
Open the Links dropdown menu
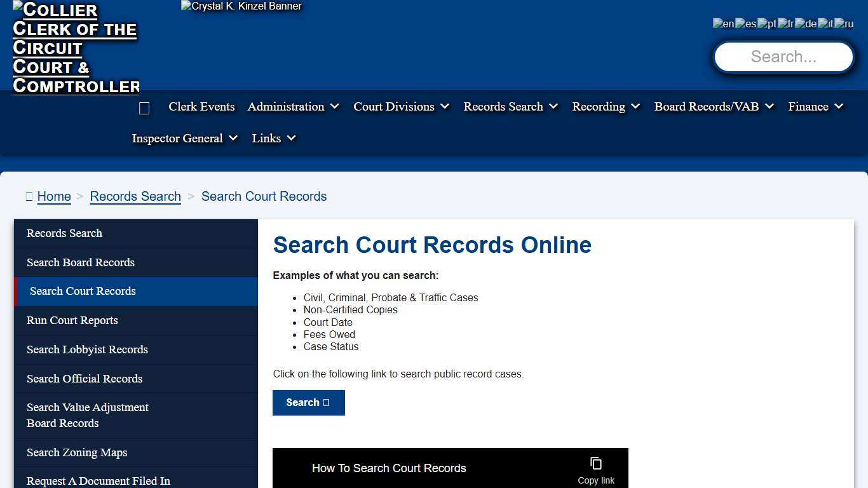coord(273,139)
